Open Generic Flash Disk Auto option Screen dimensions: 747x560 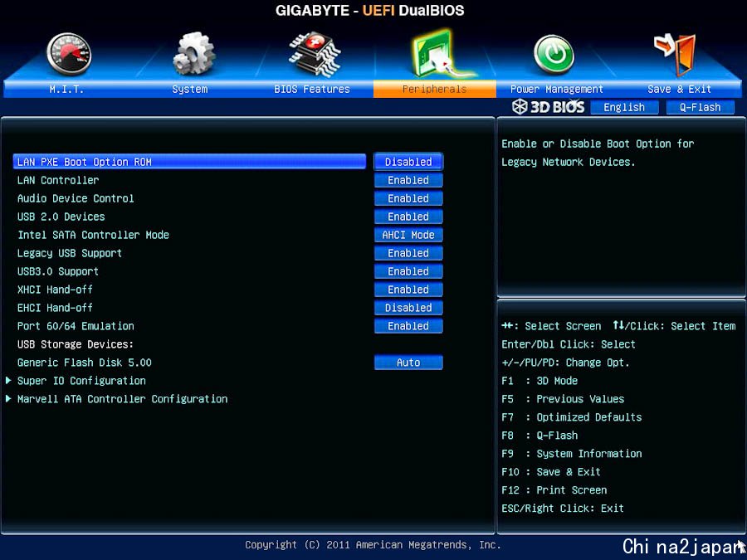[408, 363]
